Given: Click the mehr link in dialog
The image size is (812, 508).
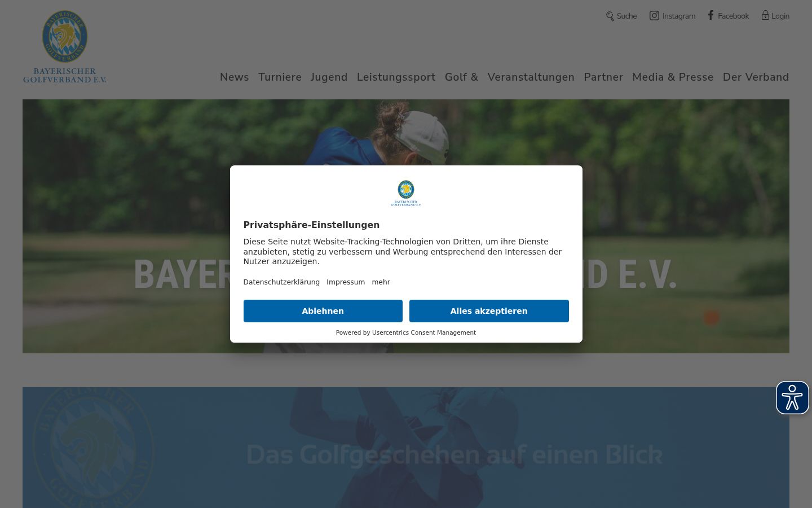Looking at the screenshot, I should click(x=381, y=282).
